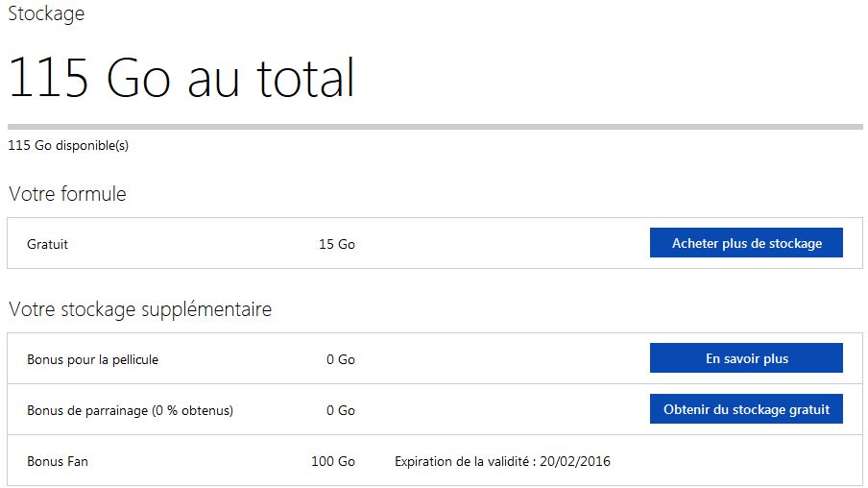Viewport: 868px width, 488px height.
Task: Select the Bonus pour la pellicule label
Action: 93,359
